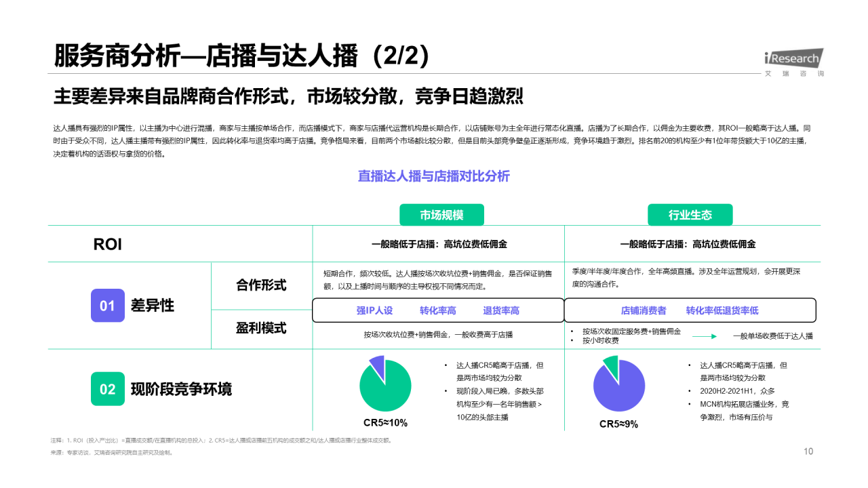Click the bullet 按场次收固定服务费+销售佣金
868x488 pixels.
tap(631, 331)
